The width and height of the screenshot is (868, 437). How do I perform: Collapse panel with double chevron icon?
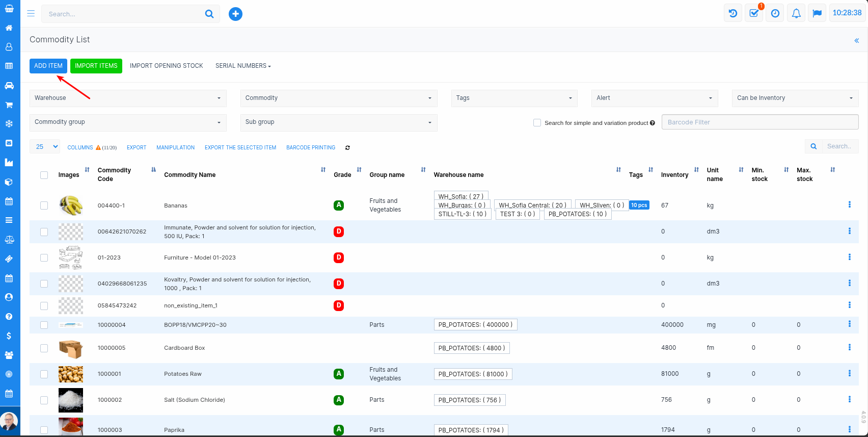pos(856,40)
